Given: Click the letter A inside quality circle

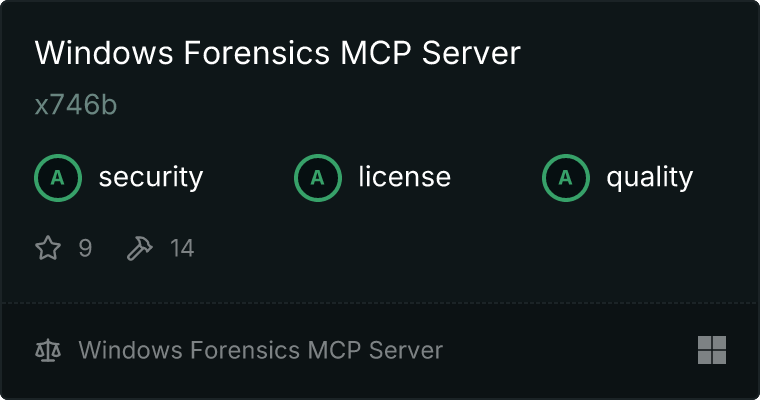Looking at the screenshot, I should point(566,178).
